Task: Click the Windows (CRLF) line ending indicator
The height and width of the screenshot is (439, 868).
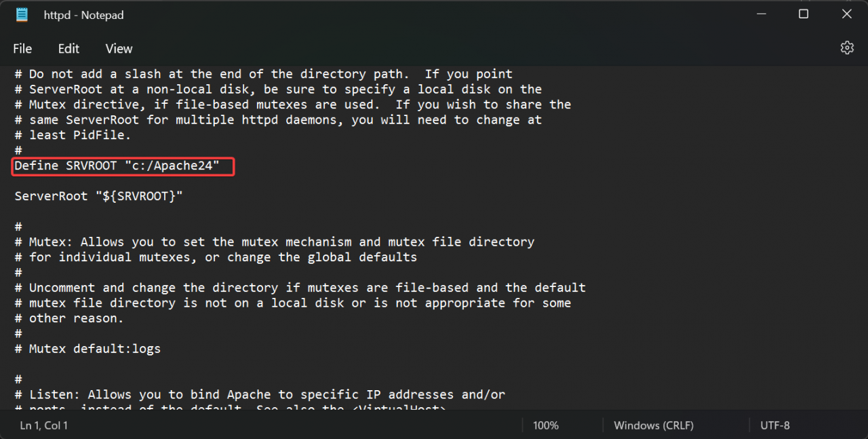Action: tap(653, 425)
